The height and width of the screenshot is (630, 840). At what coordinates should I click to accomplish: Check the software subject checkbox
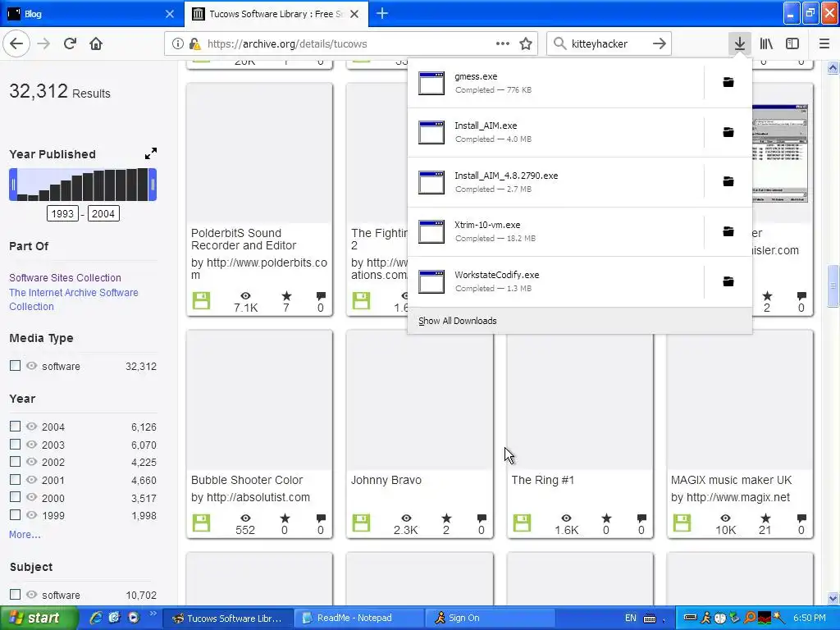15,594
